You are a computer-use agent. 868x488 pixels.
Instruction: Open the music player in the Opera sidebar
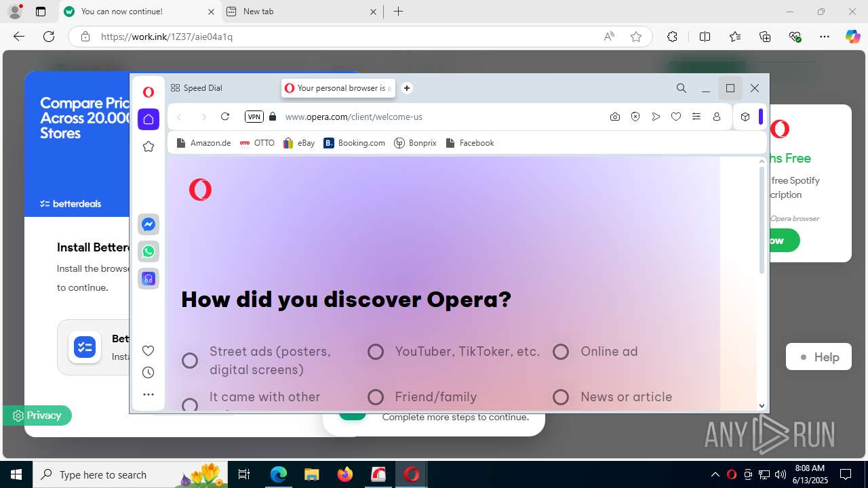149,279
